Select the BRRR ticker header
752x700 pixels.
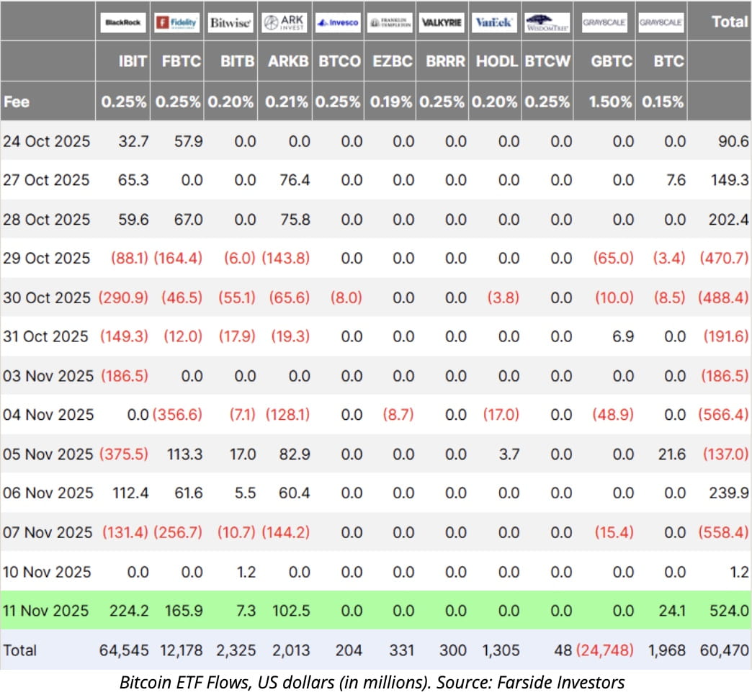(446, 61)
